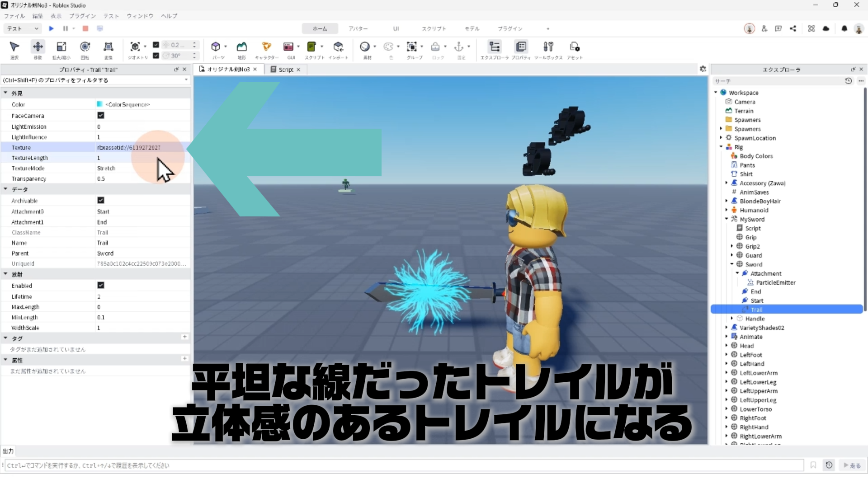Disable the Enabled checkbox for Trail
868x488 pixels.
coord(100,285)
